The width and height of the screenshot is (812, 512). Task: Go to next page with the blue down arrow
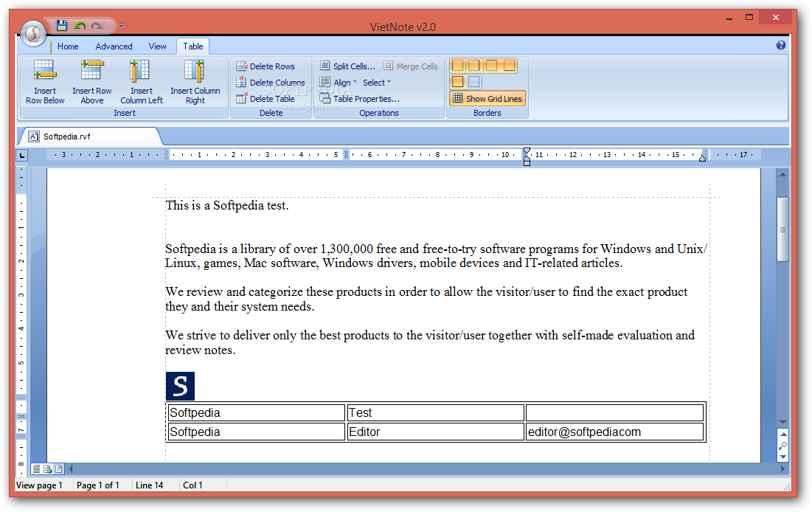[x=783, y=457]
